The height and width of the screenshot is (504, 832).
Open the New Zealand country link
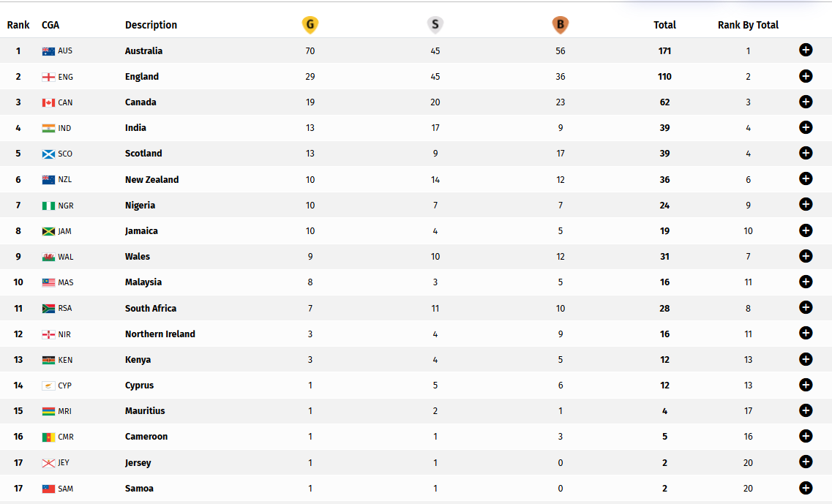click(x=151, y=179)
